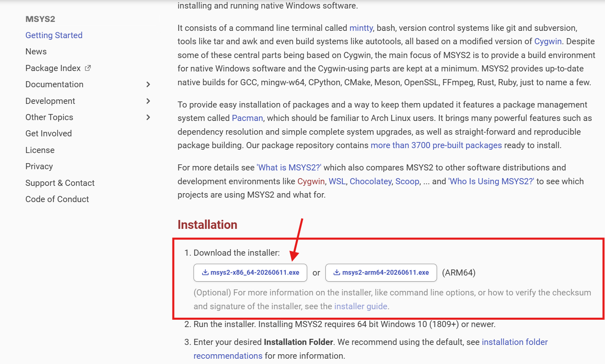
Task: Open Other Topics in the sidebar
Action: point(49,117)
